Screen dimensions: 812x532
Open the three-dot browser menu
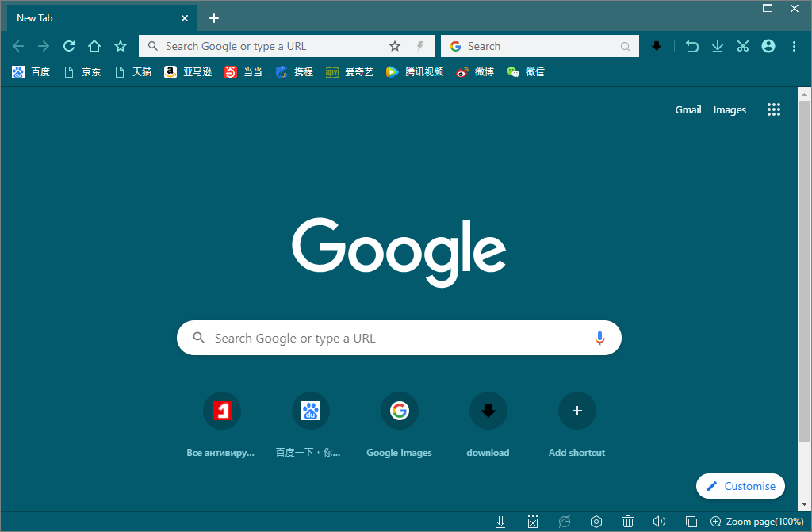coord(794,46)
